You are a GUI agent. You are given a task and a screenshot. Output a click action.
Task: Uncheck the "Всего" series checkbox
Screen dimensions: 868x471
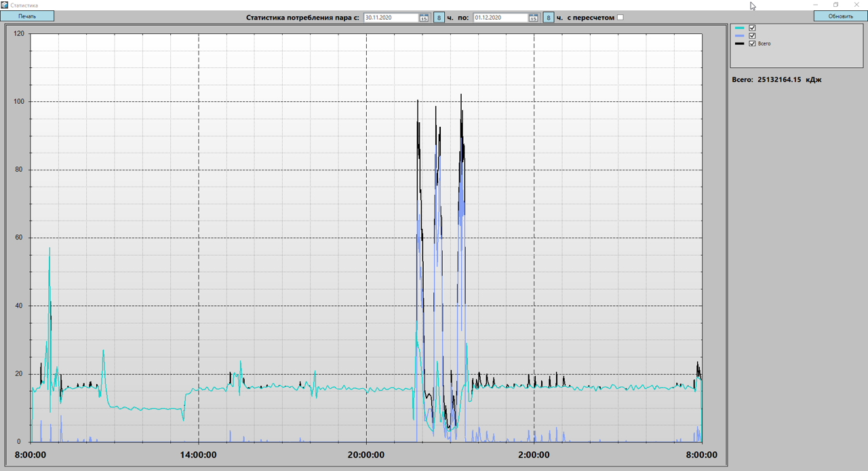pyautogui.click(x=752, y=43)
